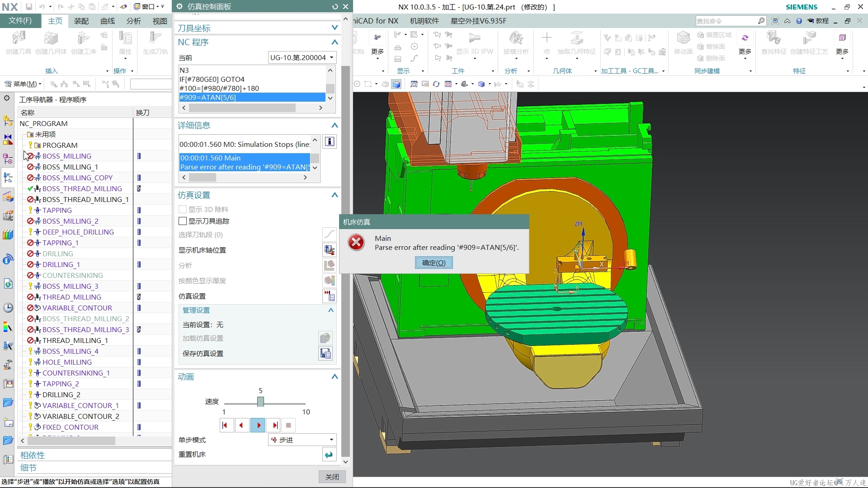Toggle Show 3D Material Removal checkbox
The height and width of the screenshot is (488, 868).
183,209
